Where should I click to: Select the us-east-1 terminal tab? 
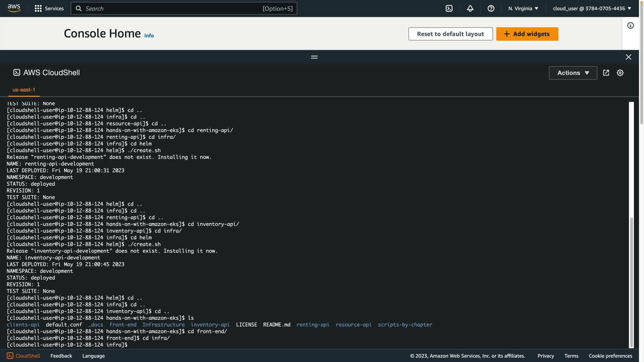click(x=24, y=90)
